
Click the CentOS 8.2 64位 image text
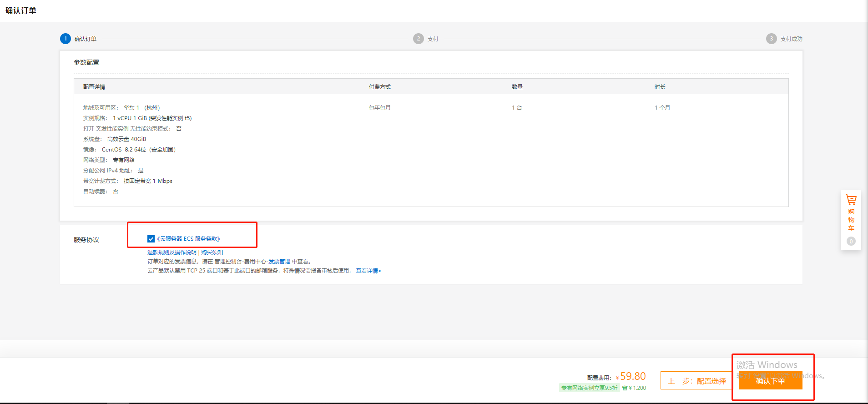[139, 150]
